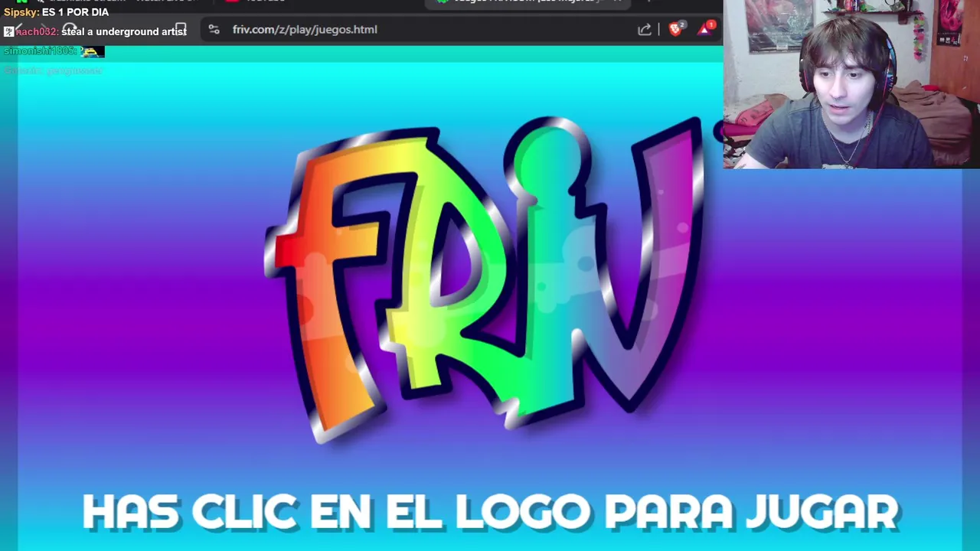This screenshot has width=980, height=551.
Task: Click the share page icon in toolbar
Action: [x=644, y=30]
